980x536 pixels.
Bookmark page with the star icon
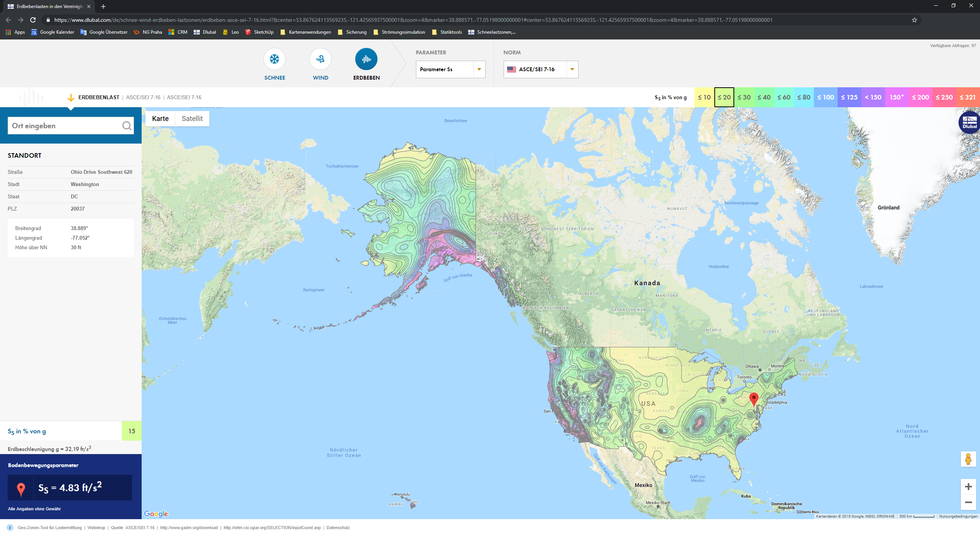[915, 20]
